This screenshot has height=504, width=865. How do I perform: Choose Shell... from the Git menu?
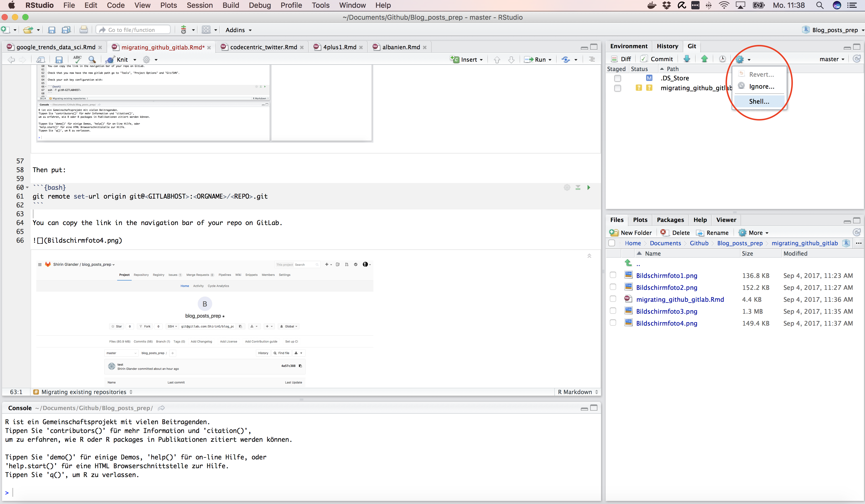pyautogui.click(x=759, y=101)
